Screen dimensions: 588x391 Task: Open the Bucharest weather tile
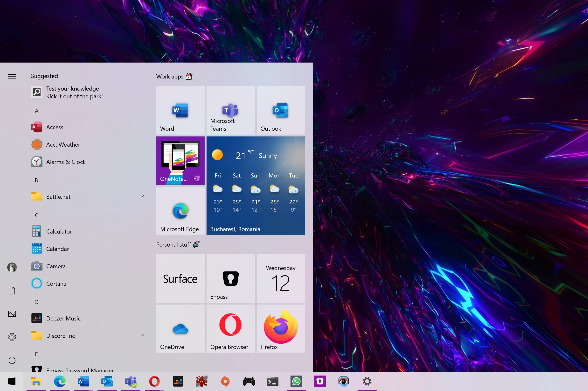point(256,185)
